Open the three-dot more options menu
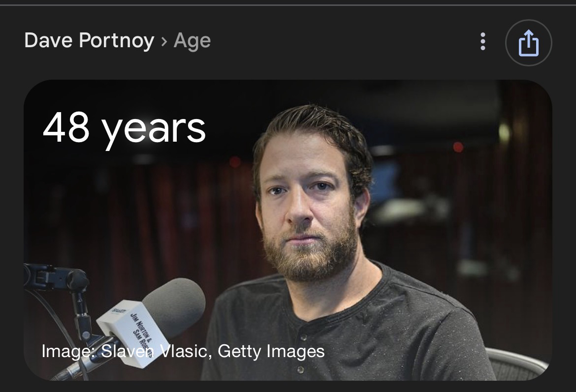This screenshot has width=576, height=392. pos(482,41)
